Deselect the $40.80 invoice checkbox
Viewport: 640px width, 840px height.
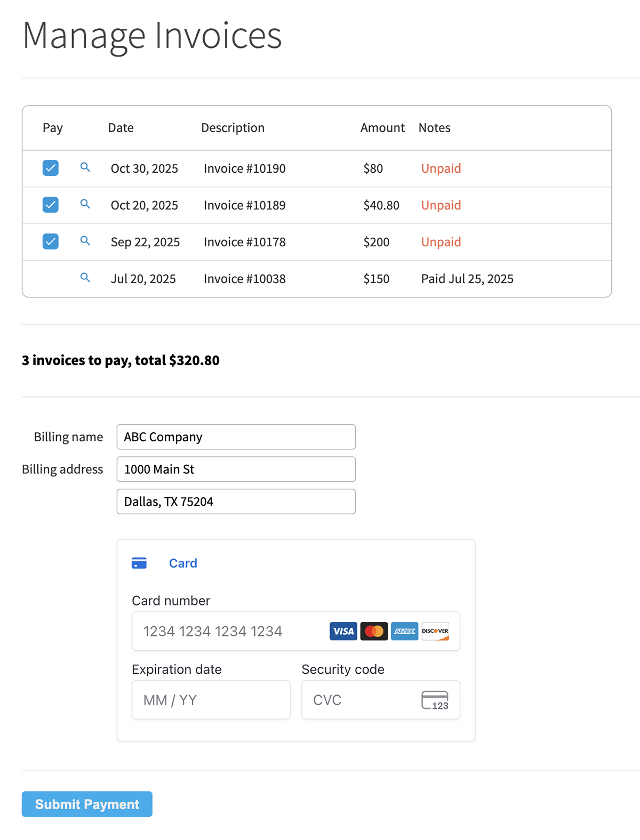point(51,205)
